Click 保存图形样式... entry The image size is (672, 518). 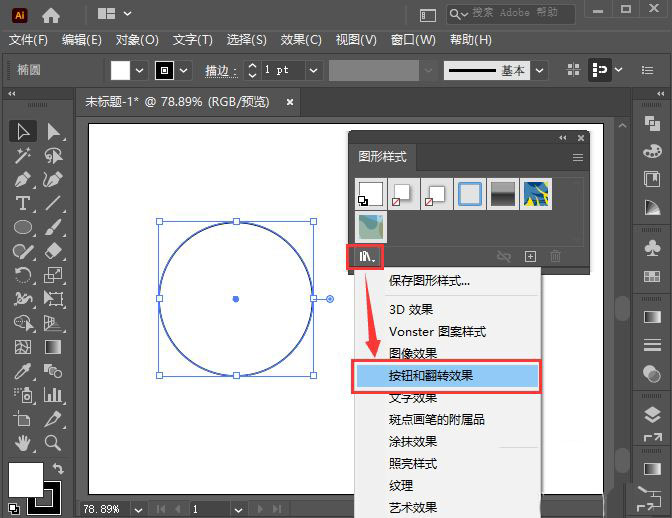click(429, 281)
